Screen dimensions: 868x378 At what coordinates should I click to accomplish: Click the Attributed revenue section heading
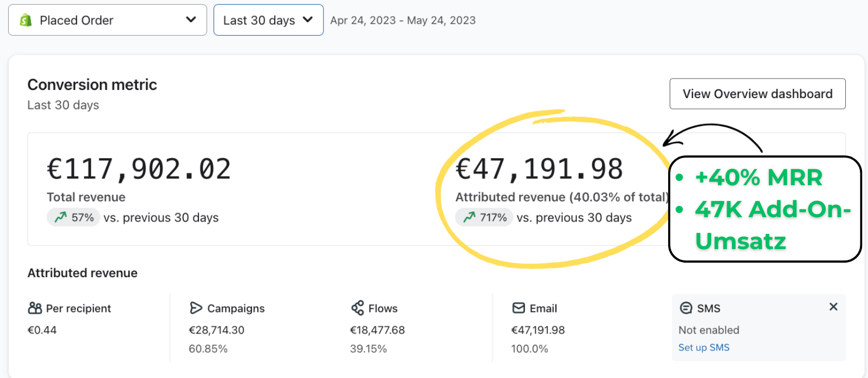tap(82, 273)
